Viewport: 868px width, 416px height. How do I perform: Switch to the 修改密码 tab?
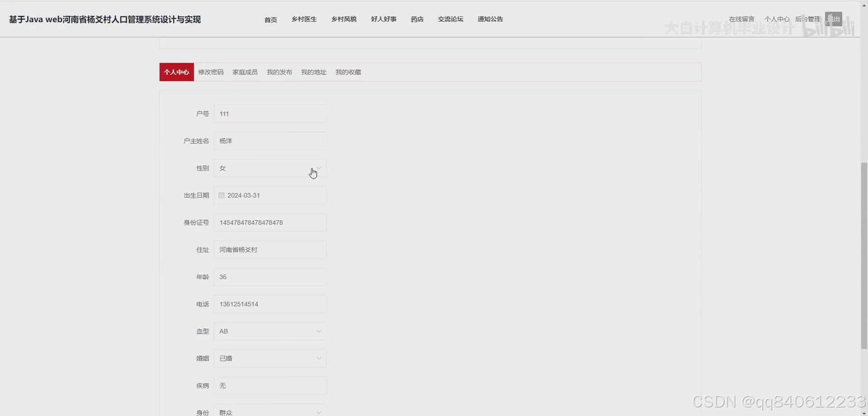[x=211, y=72]
